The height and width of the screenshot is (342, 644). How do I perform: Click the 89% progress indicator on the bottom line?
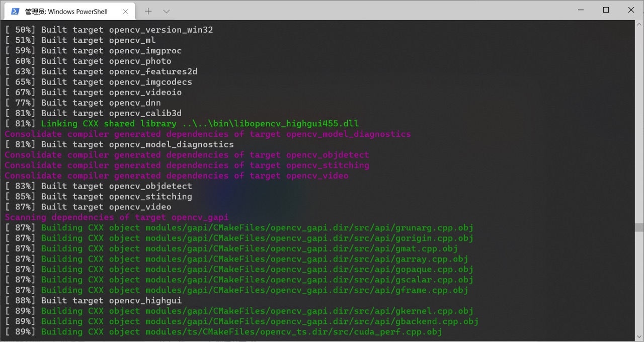coord(20,331)
